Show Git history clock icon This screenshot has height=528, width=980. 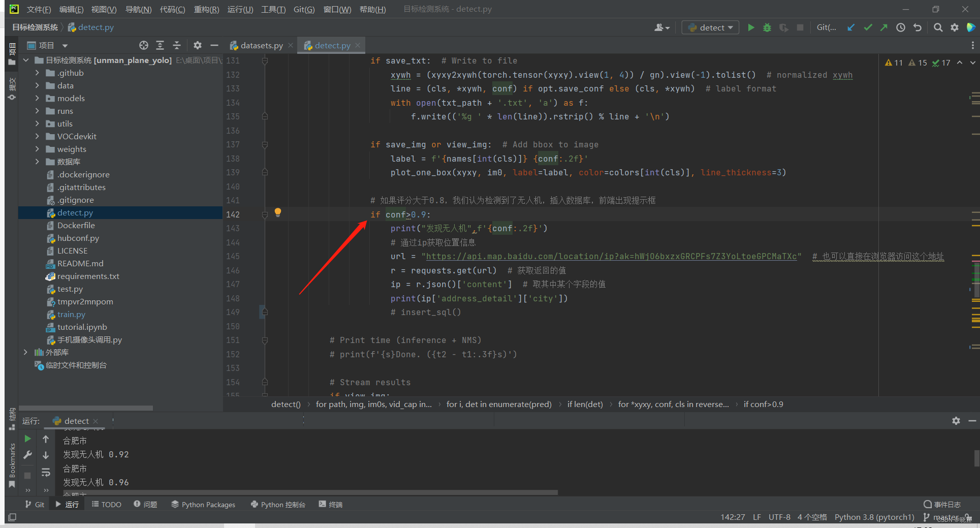[x=900, y=27]
